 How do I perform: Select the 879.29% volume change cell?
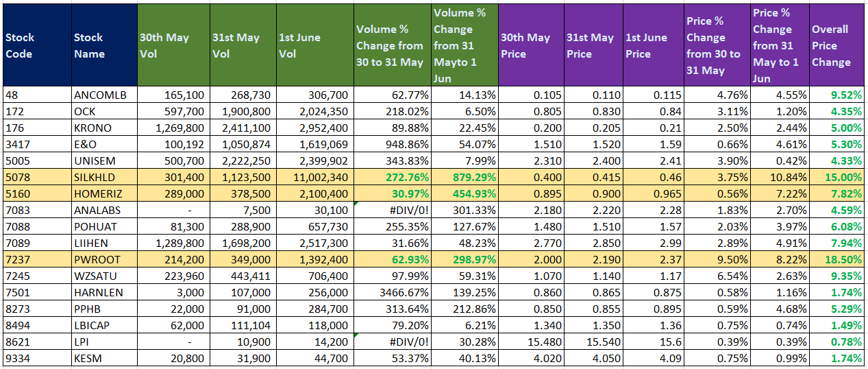click(x=464, y=177)
